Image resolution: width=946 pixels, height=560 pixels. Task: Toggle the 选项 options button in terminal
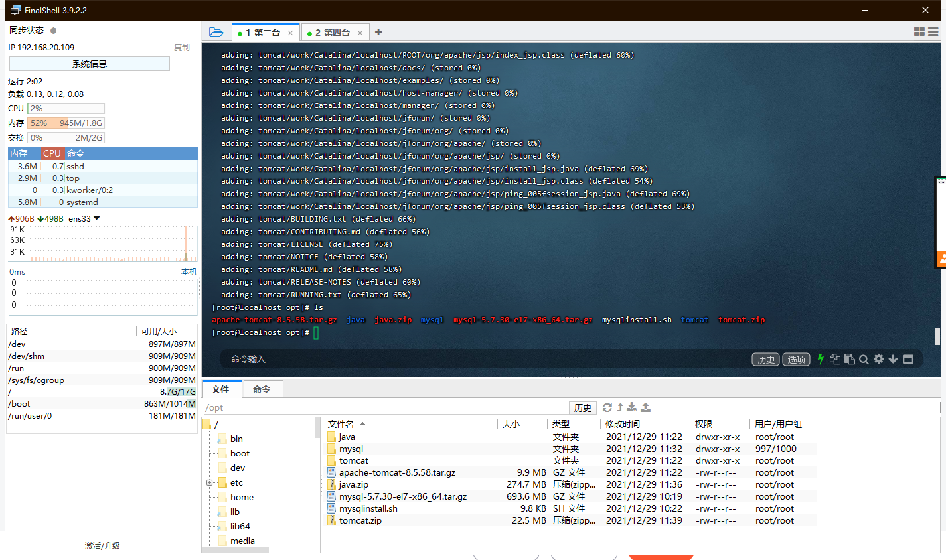tap(796, 359)
